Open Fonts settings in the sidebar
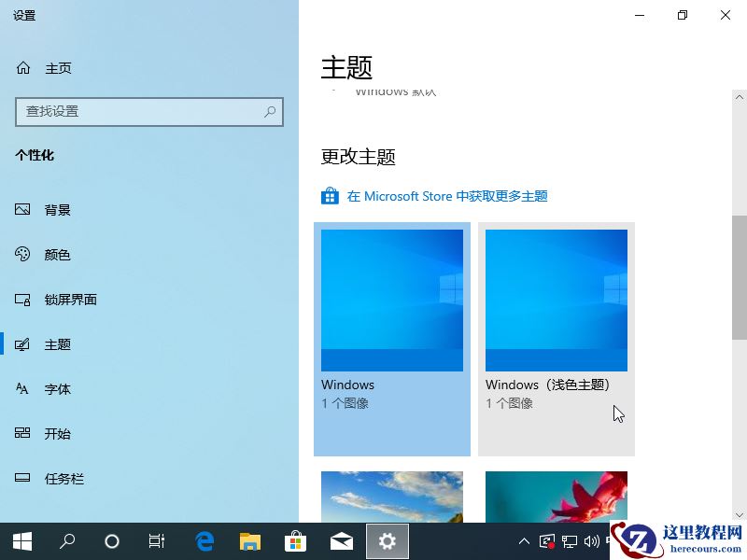The width and height of the screenshot is (747, 560). [57, 389]
